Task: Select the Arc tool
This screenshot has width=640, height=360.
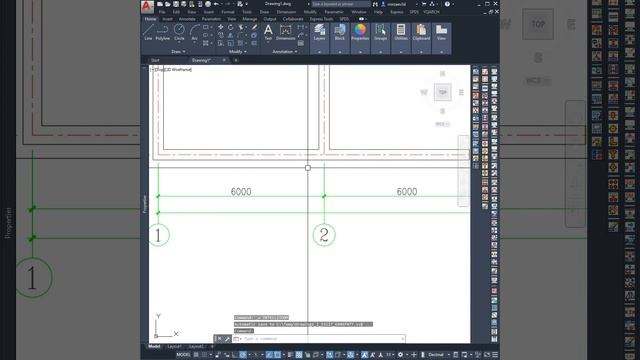Action: point(194,32)
